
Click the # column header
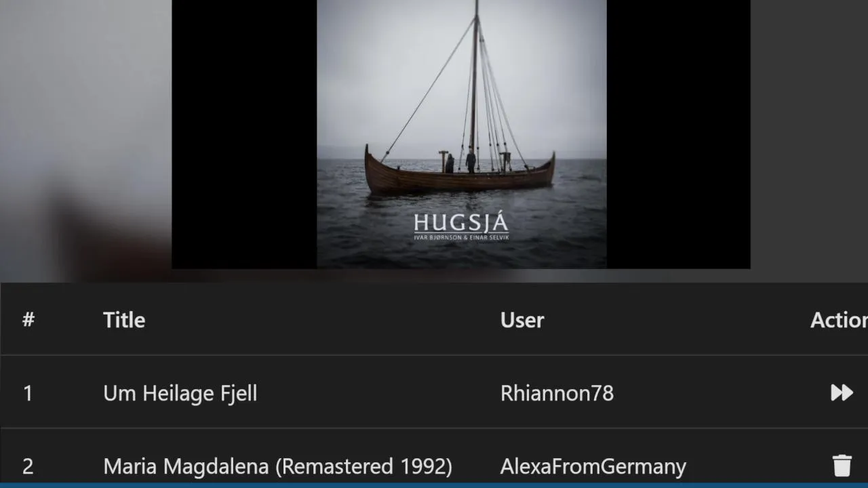click(28, 320)
